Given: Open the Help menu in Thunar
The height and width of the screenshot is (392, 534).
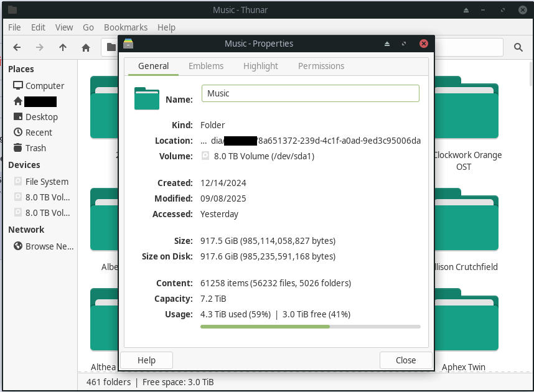Looking at the screenshot, I should [x=166, y=27].
